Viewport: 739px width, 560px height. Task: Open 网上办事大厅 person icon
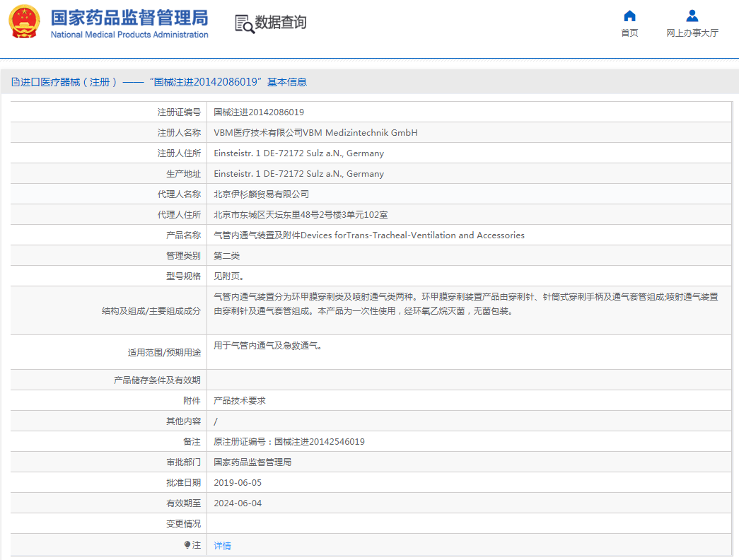tap(692, 16)
